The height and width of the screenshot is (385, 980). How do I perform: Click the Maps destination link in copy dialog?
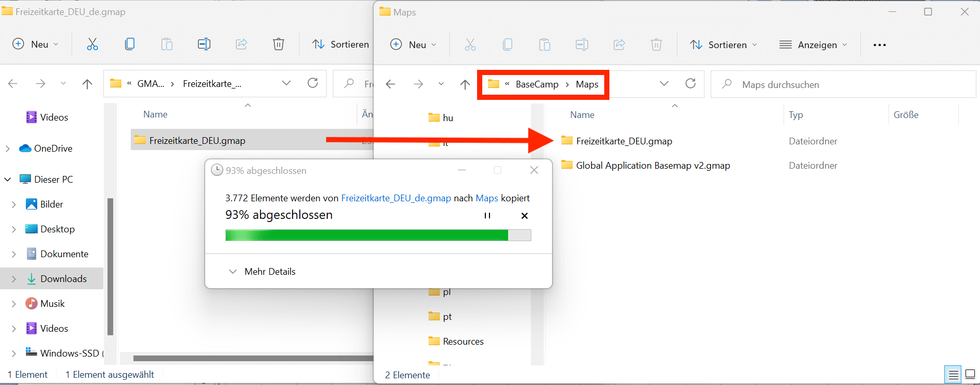[486, 198]
